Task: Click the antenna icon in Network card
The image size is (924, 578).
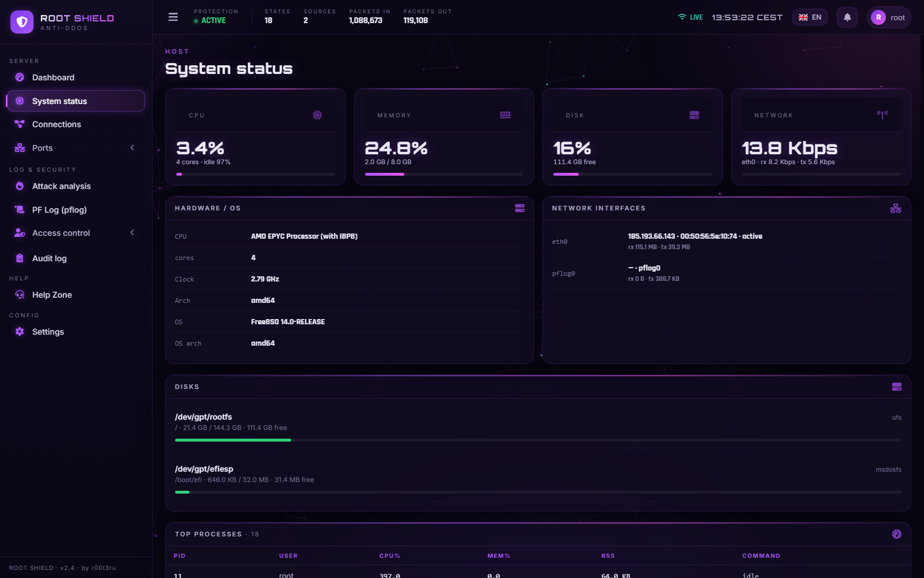Action: (x=882, y=115)
